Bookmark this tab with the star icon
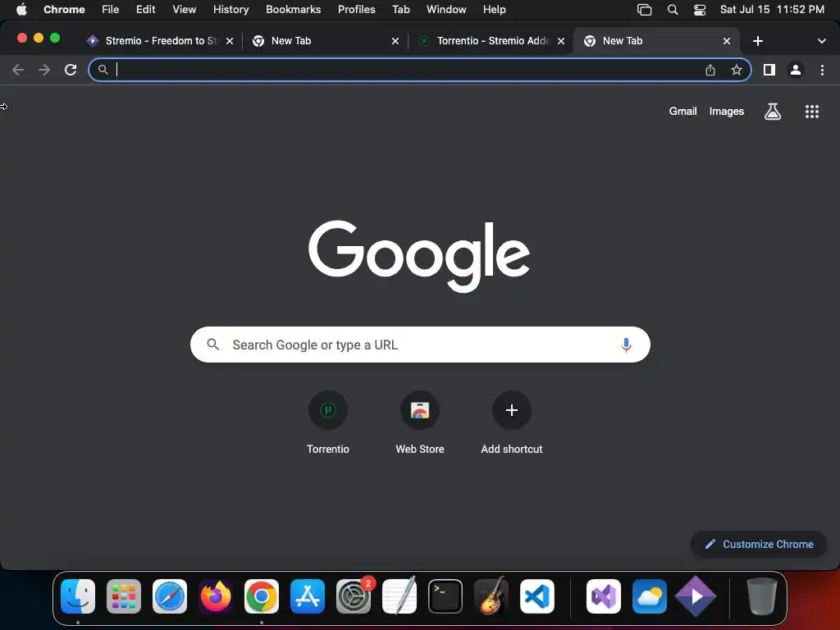 click(x=737, y=70)
